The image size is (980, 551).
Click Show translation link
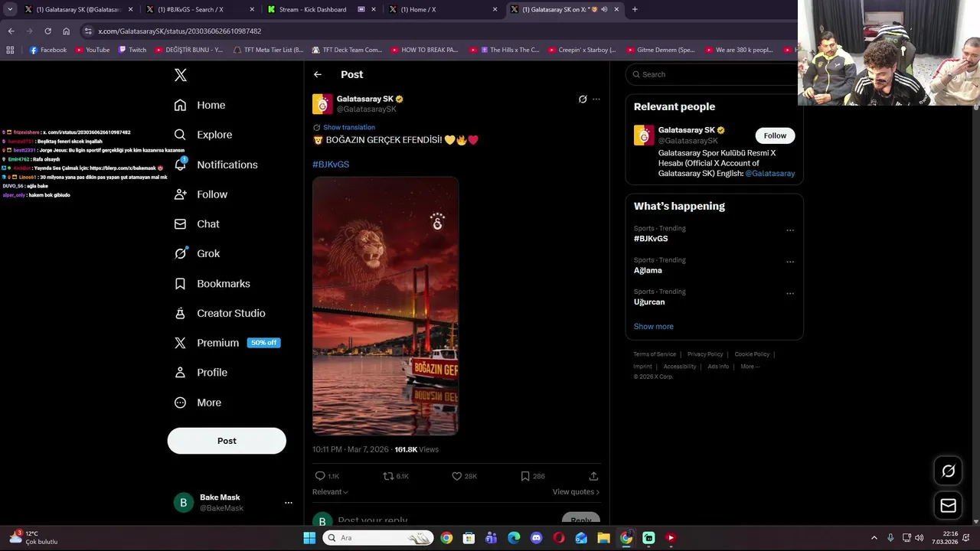point(349,127)
